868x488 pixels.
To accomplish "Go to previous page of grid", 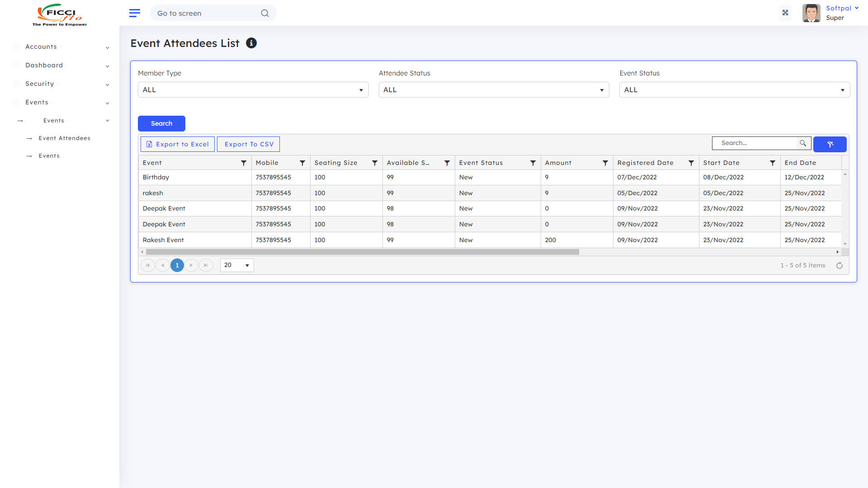I will [x=163, y=265].
